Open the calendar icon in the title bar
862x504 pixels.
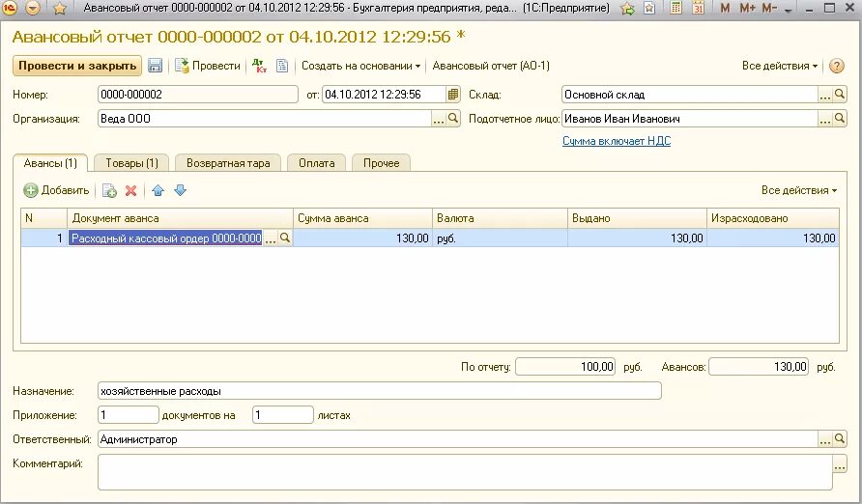(x=698, y=8)
